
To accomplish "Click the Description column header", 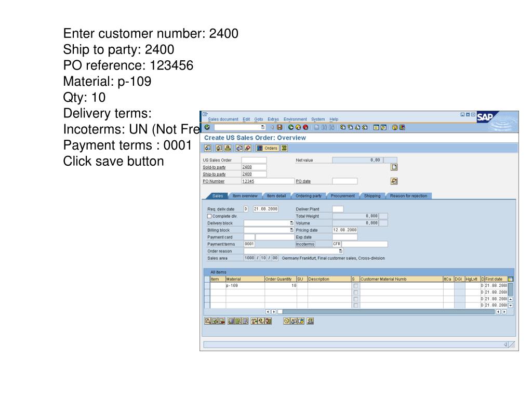I will click(329, 279).
